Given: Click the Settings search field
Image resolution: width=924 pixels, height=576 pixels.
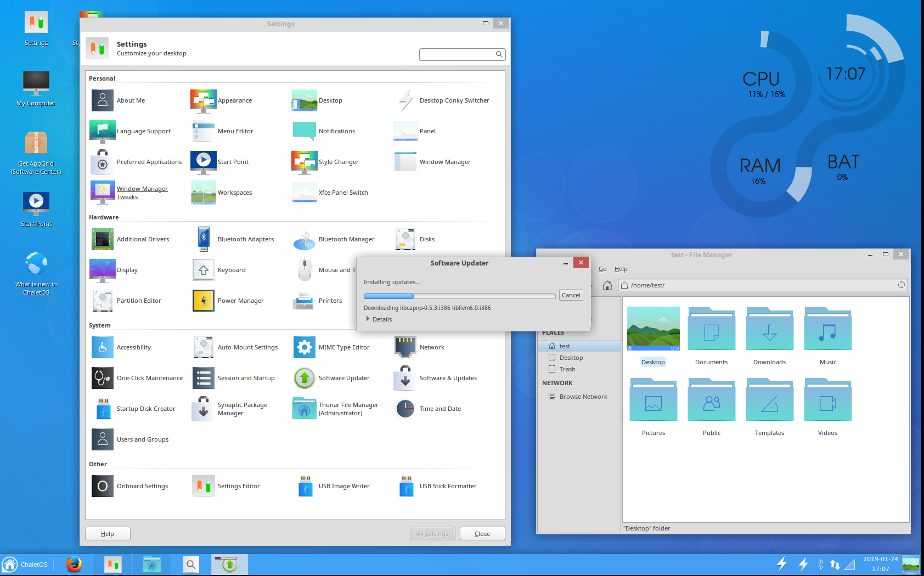Looking at the screenshot, I should 457,54.
